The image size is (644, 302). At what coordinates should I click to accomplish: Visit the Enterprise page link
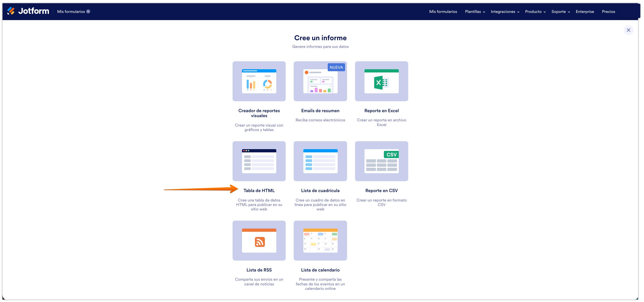(585, 11)
